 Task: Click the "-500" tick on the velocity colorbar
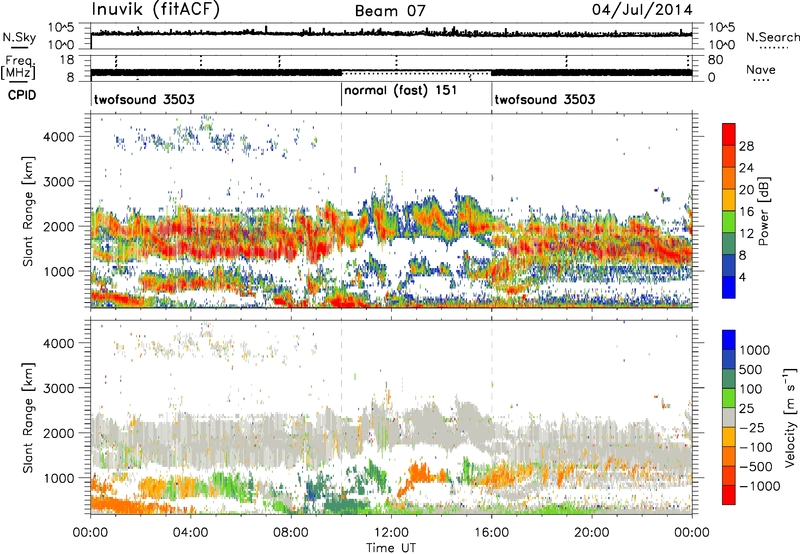click(755, 466)
